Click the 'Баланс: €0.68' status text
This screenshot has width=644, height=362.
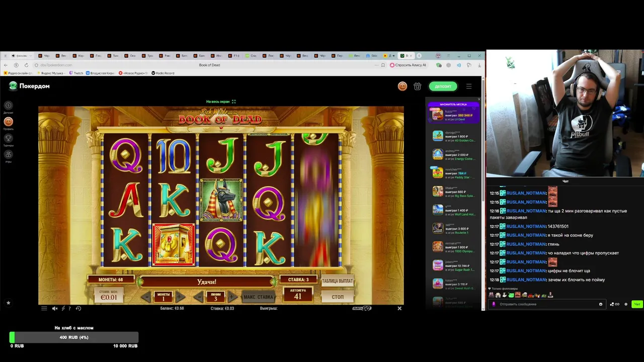click(172, 308)
